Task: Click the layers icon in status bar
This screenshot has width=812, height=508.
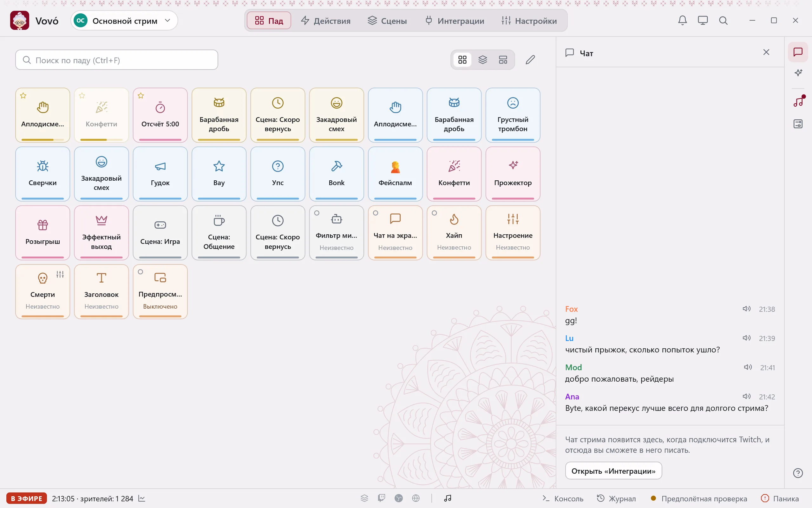Action: click(364, 498)
